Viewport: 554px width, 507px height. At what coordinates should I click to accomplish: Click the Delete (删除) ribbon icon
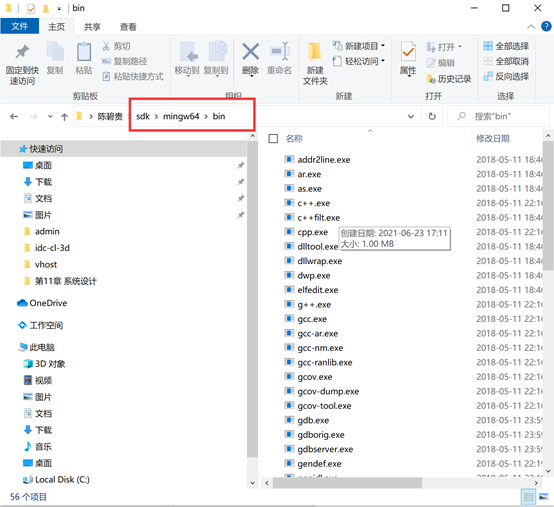click(x=251, y=52)
